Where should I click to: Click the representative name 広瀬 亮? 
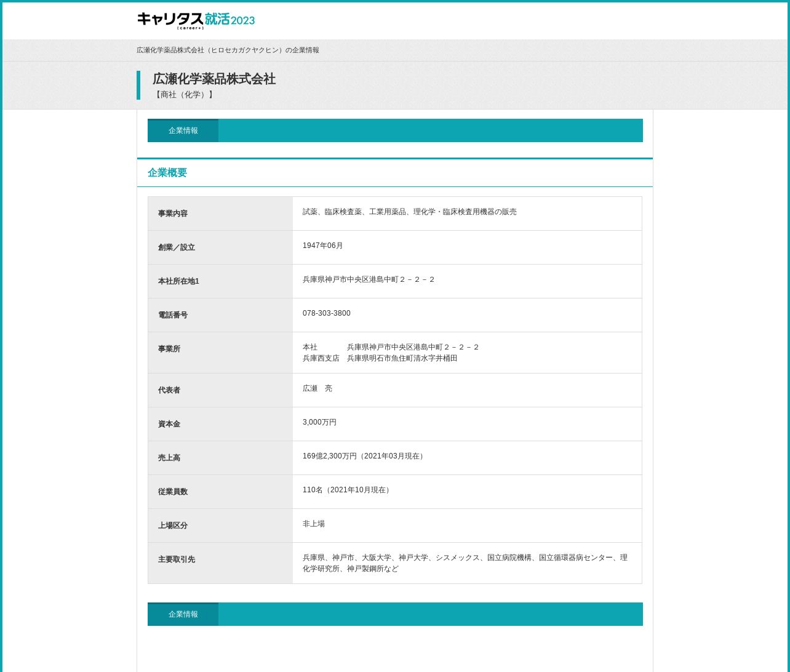(x=317, y=388)
